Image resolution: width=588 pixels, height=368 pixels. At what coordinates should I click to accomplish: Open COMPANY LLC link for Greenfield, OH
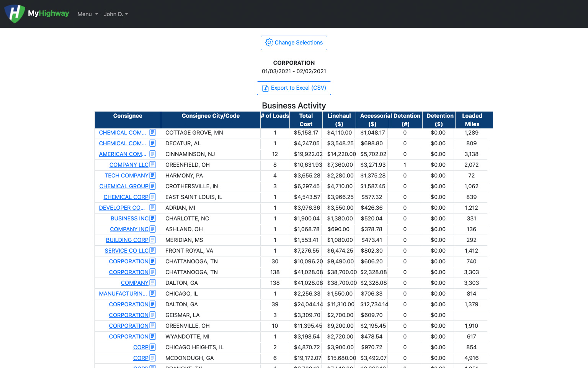[x=129, y=165]
